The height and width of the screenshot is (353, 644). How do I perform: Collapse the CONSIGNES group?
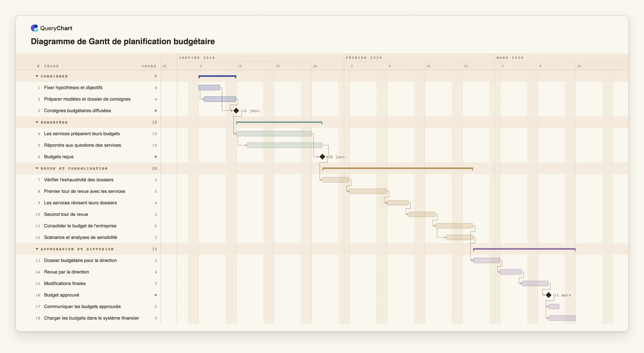click(x=37, y=76)
